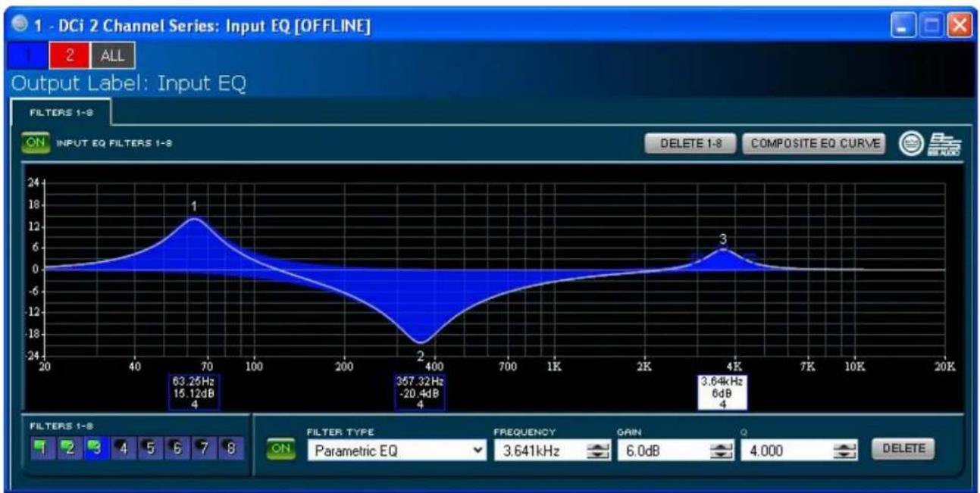Adjust the Gain stepper arrows
The height and width of the screenshot is (493, 980).
click(723, 451)
